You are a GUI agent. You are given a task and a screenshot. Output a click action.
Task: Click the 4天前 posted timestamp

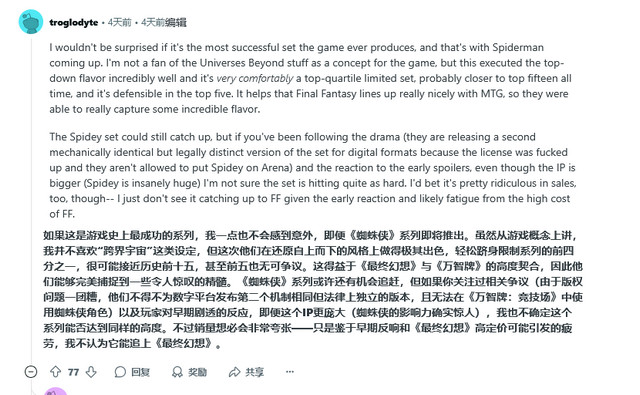pyautogui.click(x=120, y=22)
